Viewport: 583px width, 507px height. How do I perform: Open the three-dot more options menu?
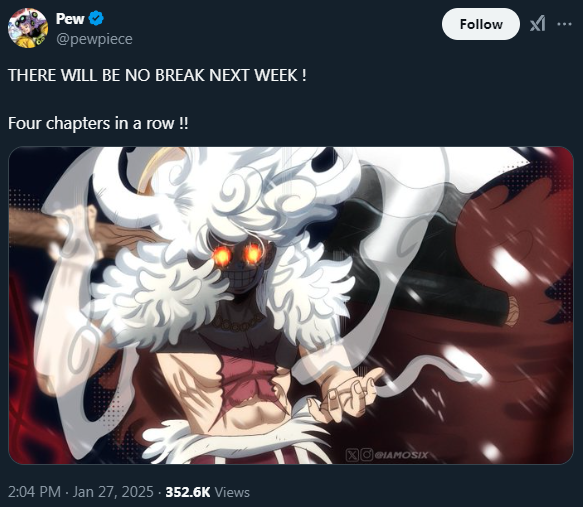[564, 24]
